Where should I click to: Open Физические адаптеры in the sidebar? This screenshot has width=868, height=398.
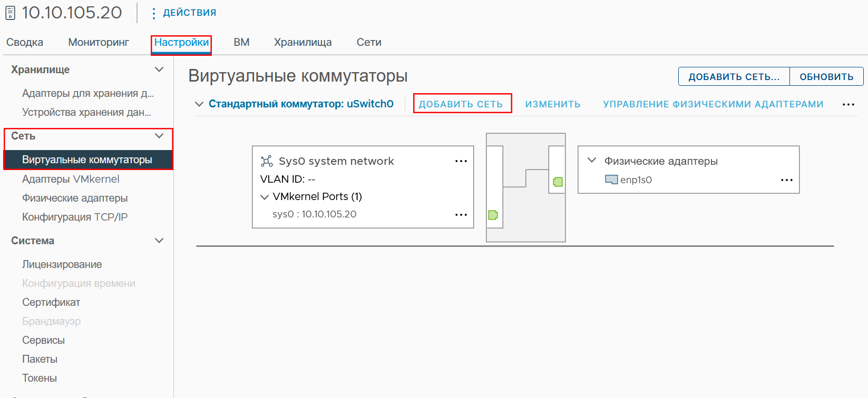pyautogui.click(x=75, y=198)
